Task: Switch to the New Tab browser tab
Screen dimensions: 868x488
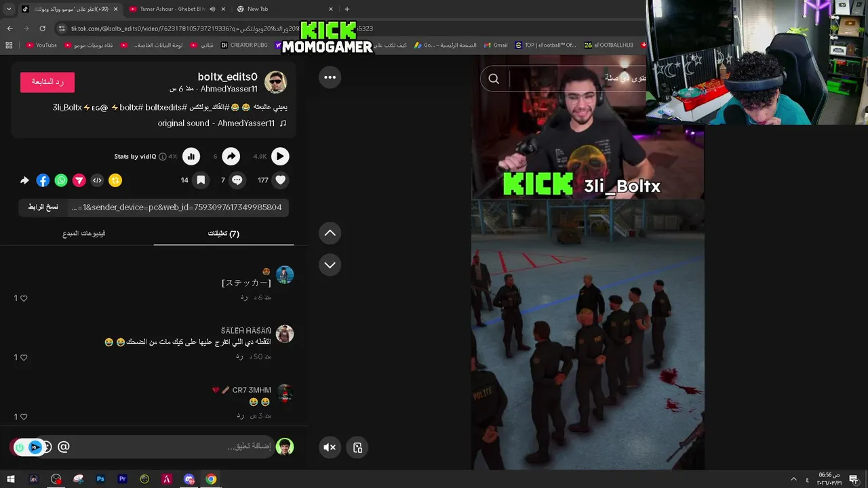Action: point(285,9)
